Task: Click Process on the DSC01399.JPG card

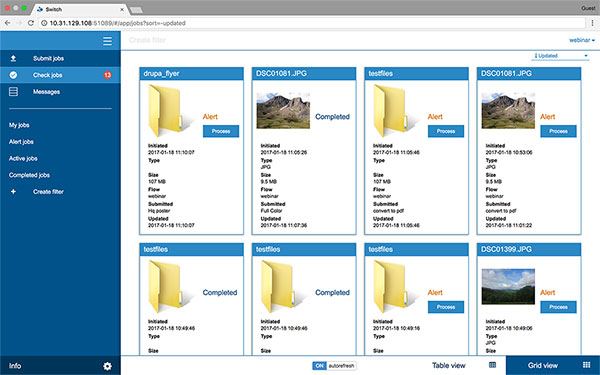Action: 558,307
